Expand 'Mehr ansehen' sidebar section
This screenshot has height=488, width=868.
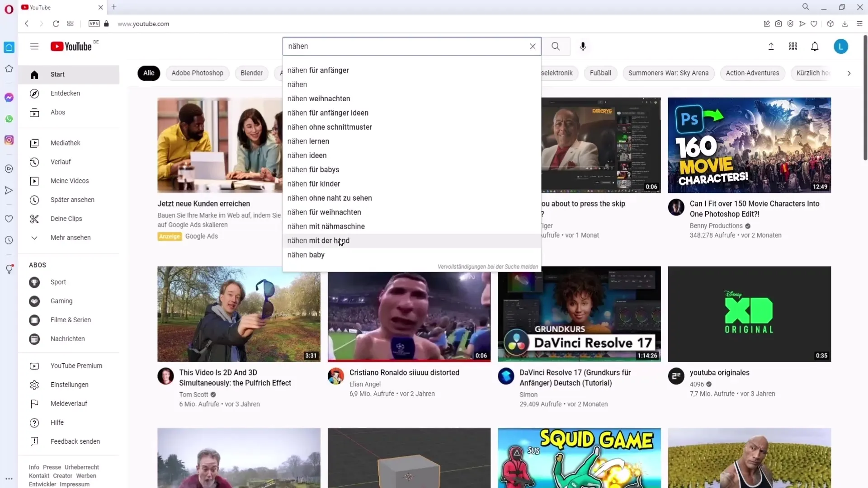pyautogui.click(x=71, y=237)
